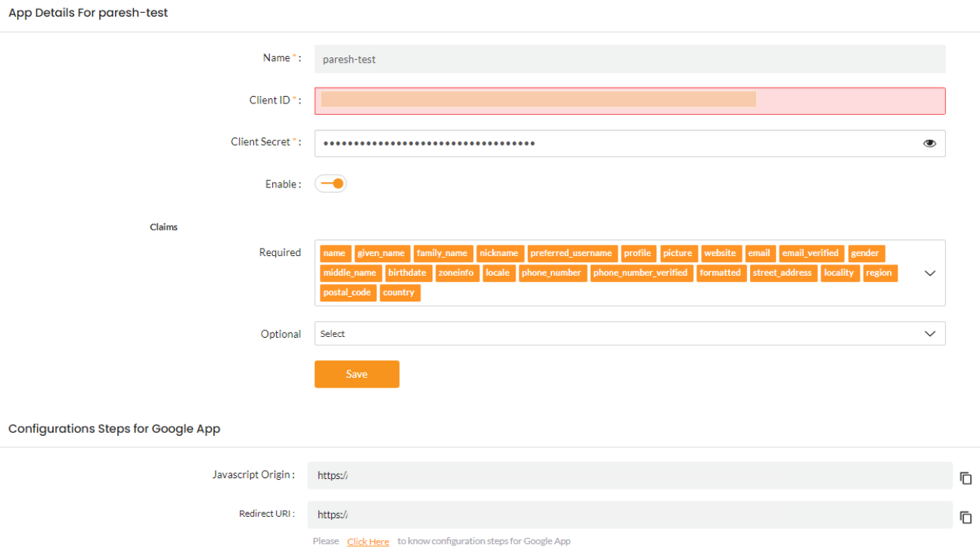Select the country claim tag
The height and width of the screenshot is (550, 980).
coord(399,292)
